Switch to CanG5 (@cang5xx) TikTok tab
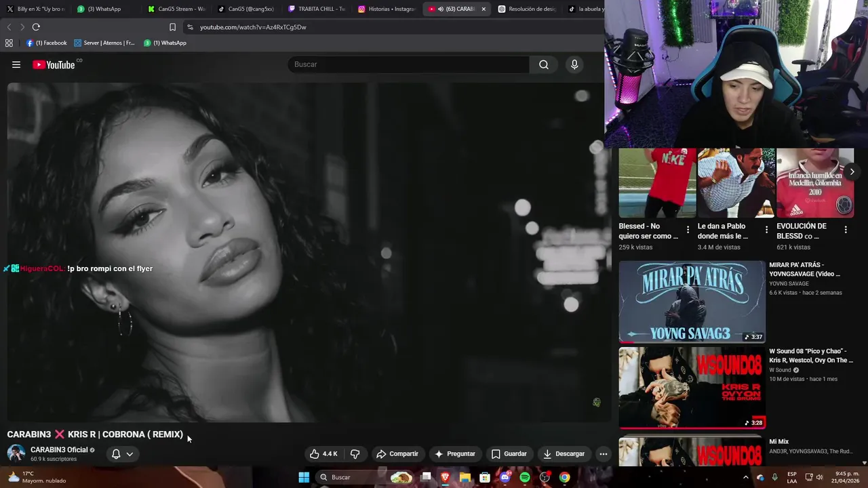 tap(246, 9)
